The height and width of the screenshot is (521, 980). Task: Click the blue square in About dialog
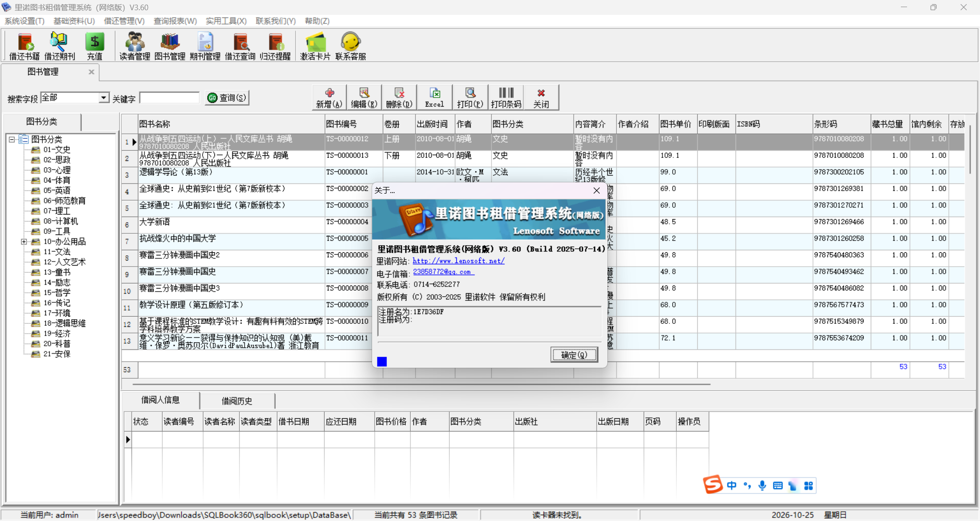tap(382, 362)
